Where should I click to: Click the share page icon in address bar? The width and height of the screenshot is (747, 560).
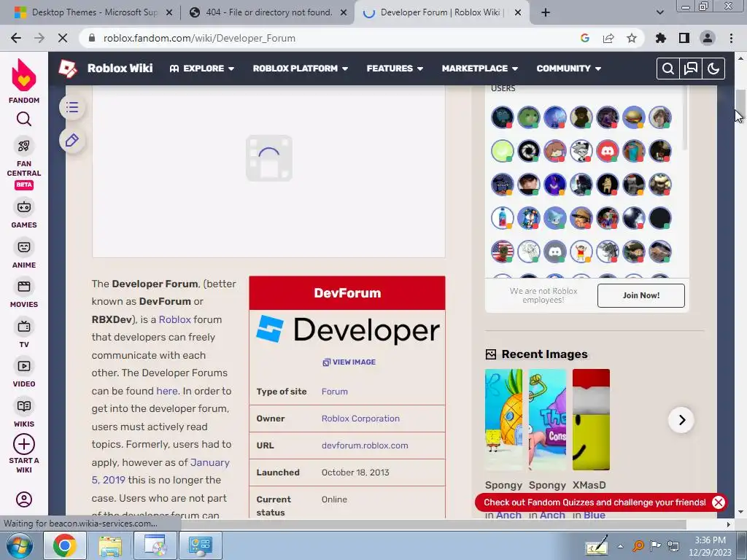click(x=608, y=38)
